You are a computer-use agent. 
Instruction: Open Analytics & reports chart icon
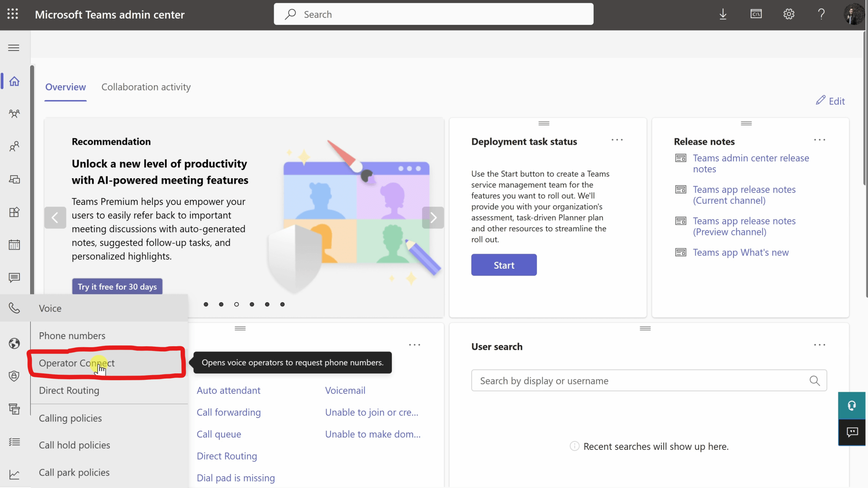point(14,474)
